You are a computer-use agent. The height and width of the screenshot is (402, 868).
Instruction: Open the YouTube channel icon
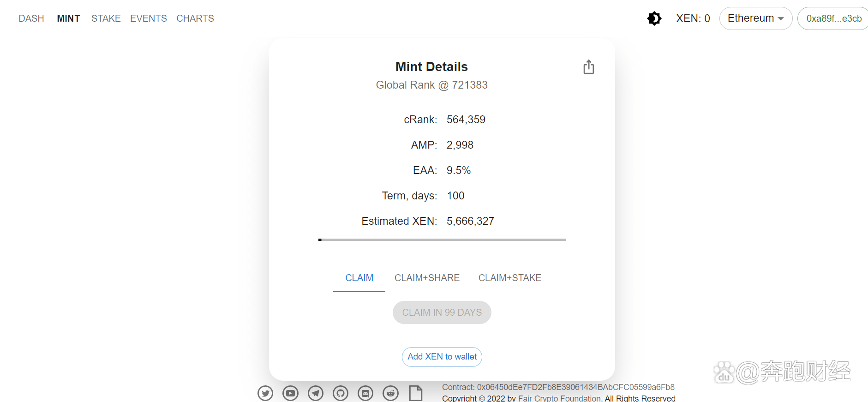click(x=290, y=393)
